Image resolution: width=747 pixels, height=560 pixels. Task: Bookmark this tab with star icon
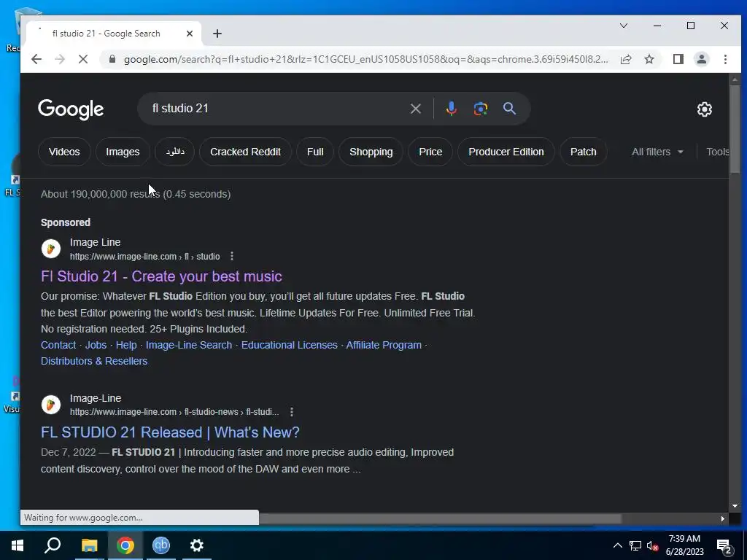649,59
